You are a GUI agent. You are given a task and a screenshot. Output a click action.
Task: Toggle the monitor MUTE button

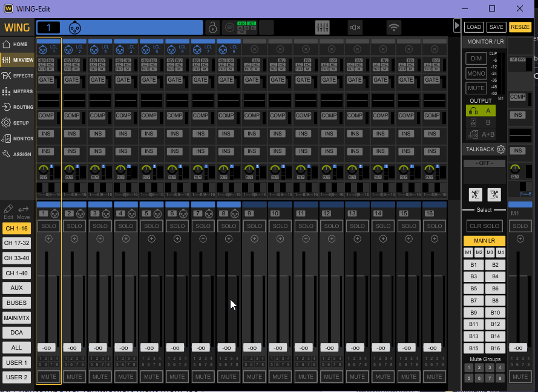pos(476,88)
